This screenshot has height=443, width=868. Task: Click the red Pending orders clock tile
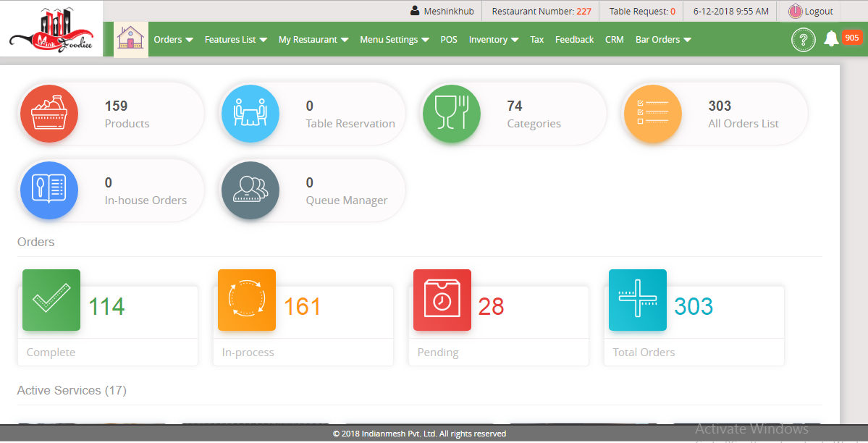[442, 300]
